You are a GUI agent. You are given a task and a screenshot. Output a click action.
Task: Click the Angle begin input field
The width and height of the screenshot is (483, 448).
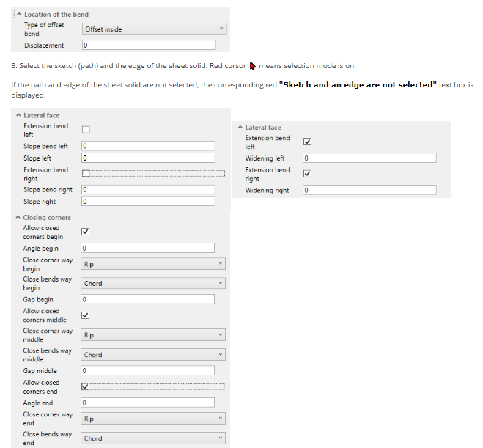[x=148, y=249]
